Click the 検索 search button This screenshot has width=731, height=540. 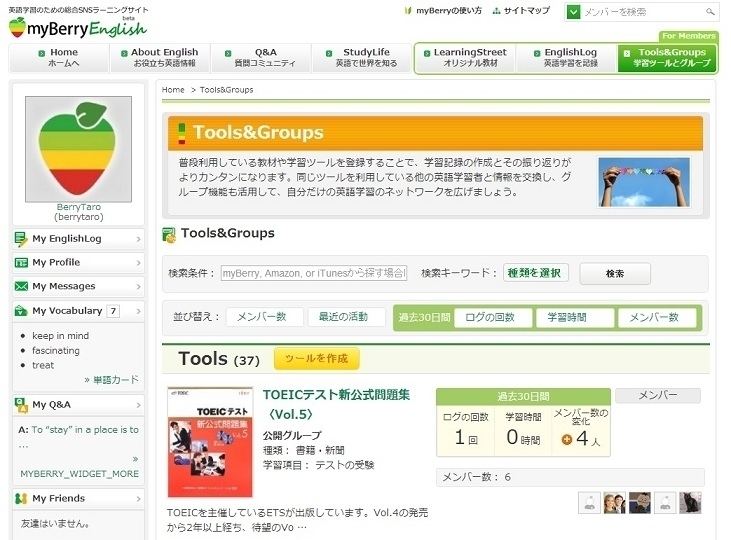click(615, 273)
